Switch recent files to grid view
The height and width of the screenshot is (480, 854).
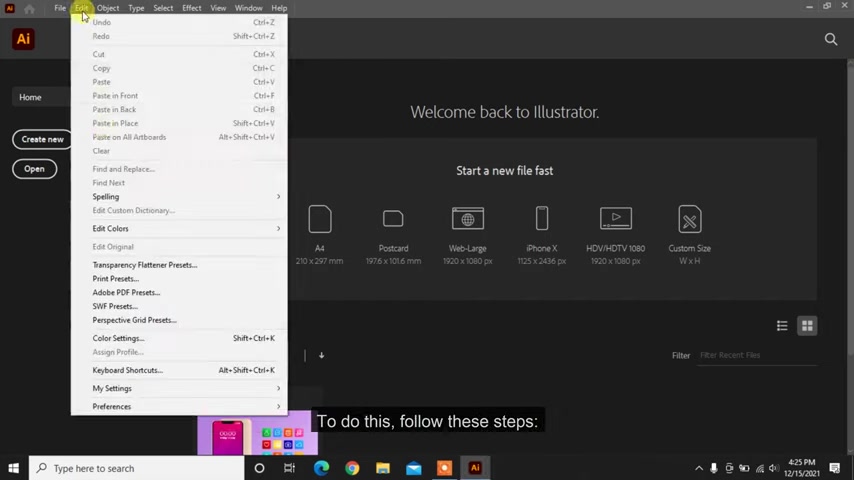(807, 326)
